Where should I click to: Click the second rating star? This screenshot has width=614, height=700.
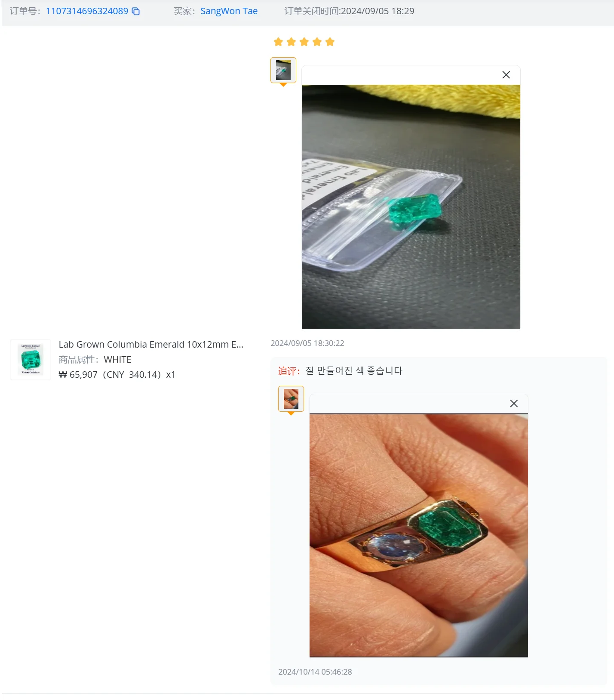pos(291,42)
